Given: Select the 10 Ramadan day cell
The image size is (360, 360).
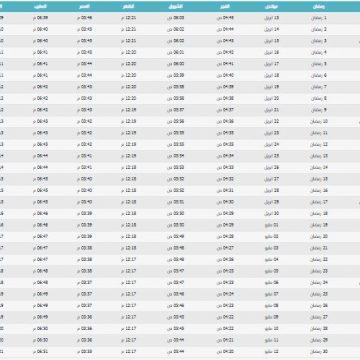Looking at the screenshot, I should coord(319,121).
